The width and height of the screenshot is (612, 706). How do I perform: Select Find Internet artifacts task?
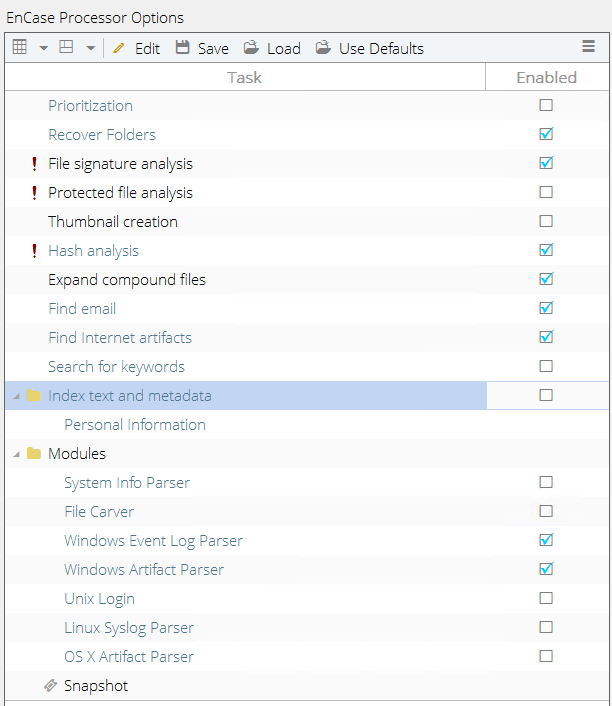[120, 338]
